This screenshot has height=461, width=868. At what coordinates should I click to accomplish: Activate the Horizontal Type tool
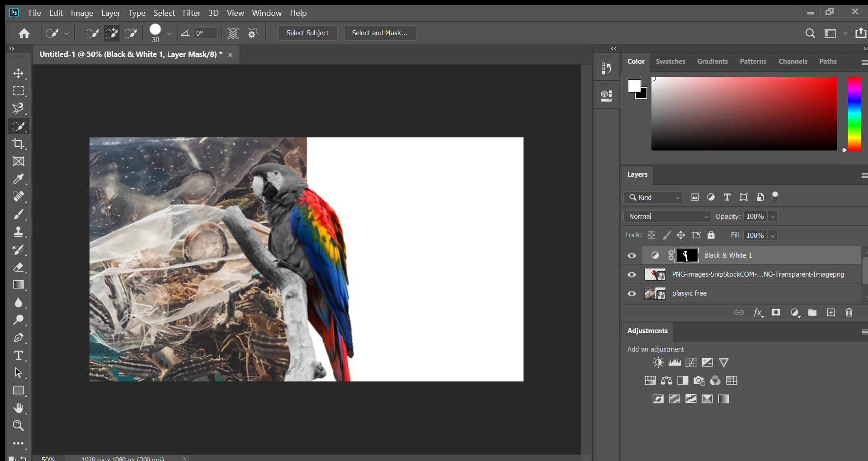pyautogui.click(x=19, y=355)
